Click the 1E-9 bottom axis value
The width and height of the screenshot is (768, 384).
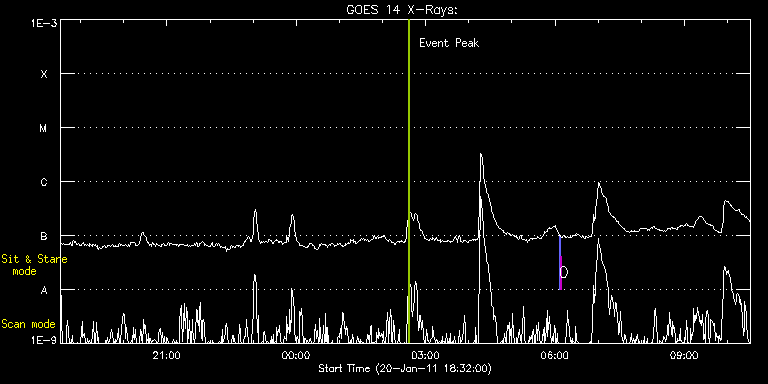(44, 339)
